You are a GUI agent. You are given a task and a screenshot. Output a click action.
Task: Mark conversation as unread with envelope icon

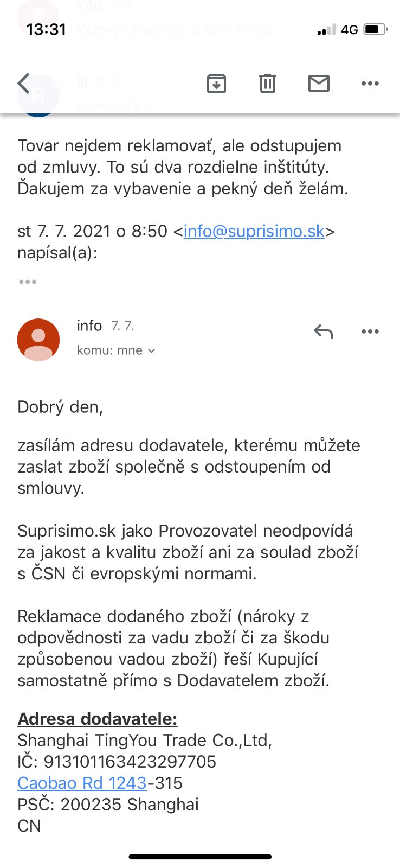(319, 84)
